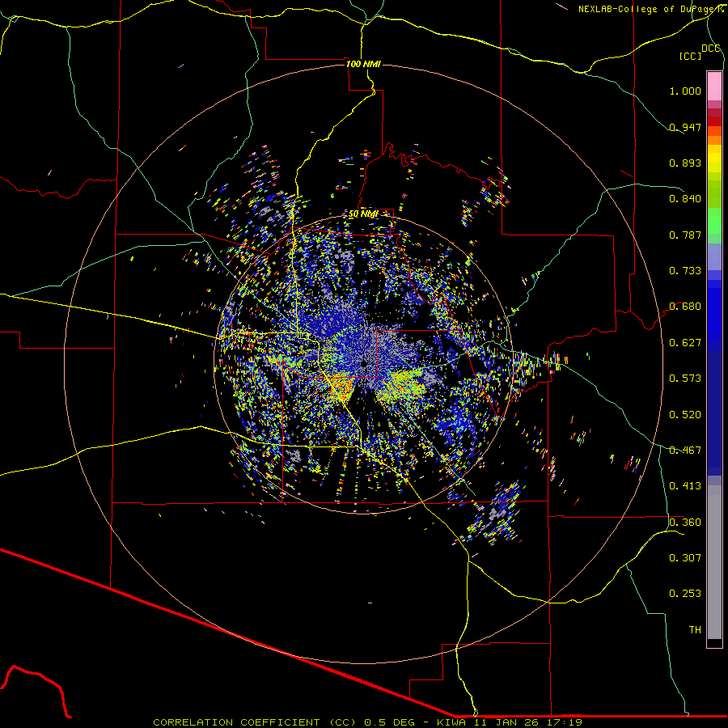Select the 0.840 scale value
The height and width of the screenshot is (728, 728).
pos(685,199)
